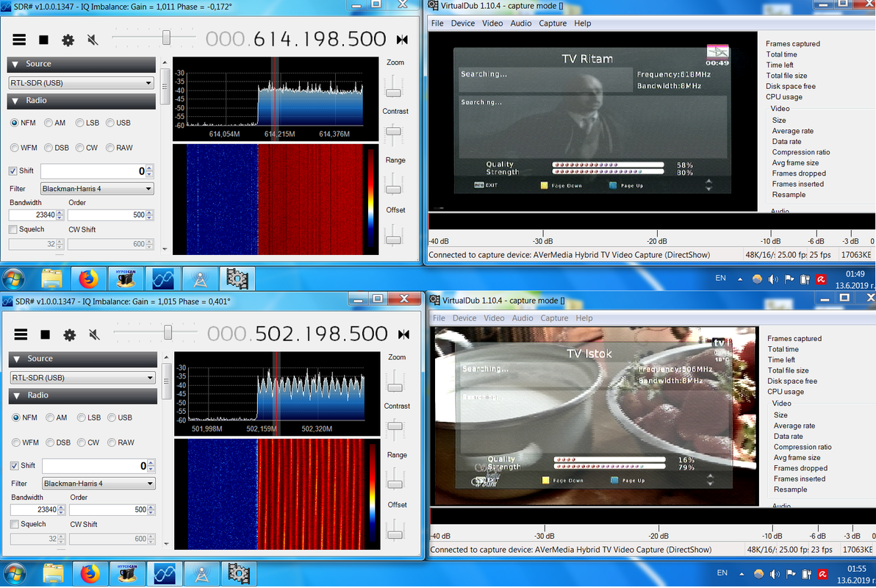Click the EN language indicator near the 01:49 clock
Image resolution: width=876 pixels, height=588 pixels.
click(x=721, y=279)
